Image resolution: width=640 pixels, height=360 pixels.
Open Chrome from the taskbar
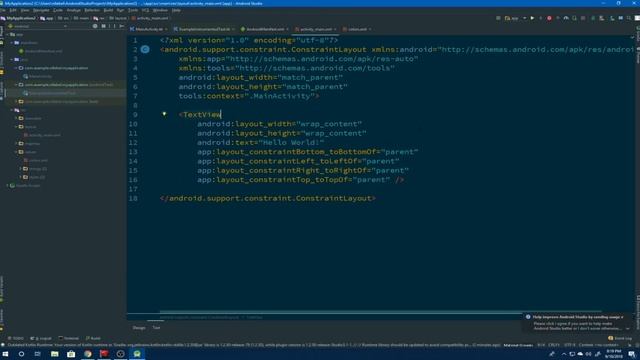87,354
